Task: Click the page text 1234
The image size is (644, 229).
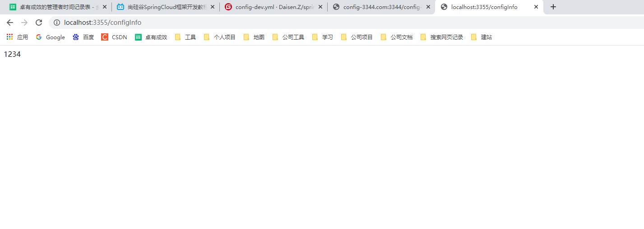Action: 12,55
